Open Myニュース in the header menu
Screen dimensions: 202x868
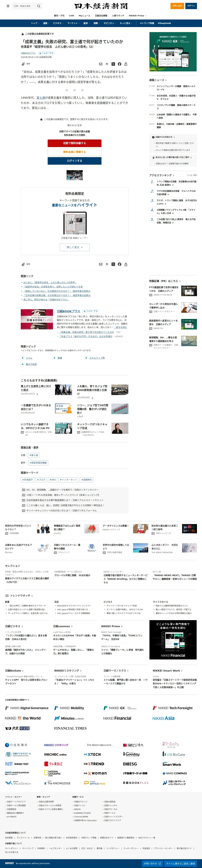84,16
